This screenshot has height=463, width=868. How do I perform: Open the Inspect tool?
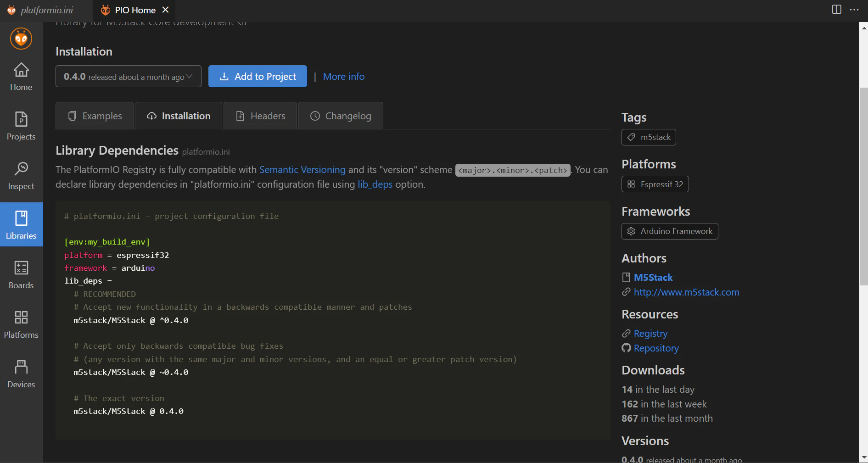pos(21,176)
